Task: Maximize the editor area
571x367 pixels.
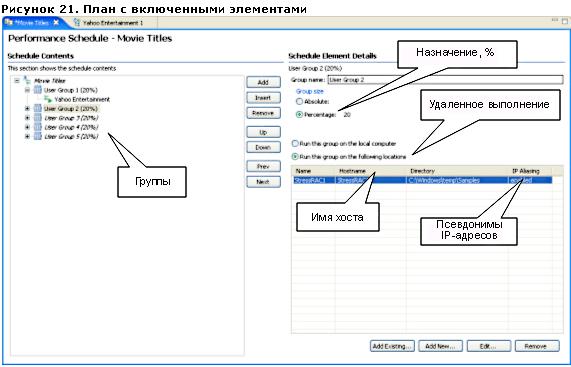Action: point(565,21)
